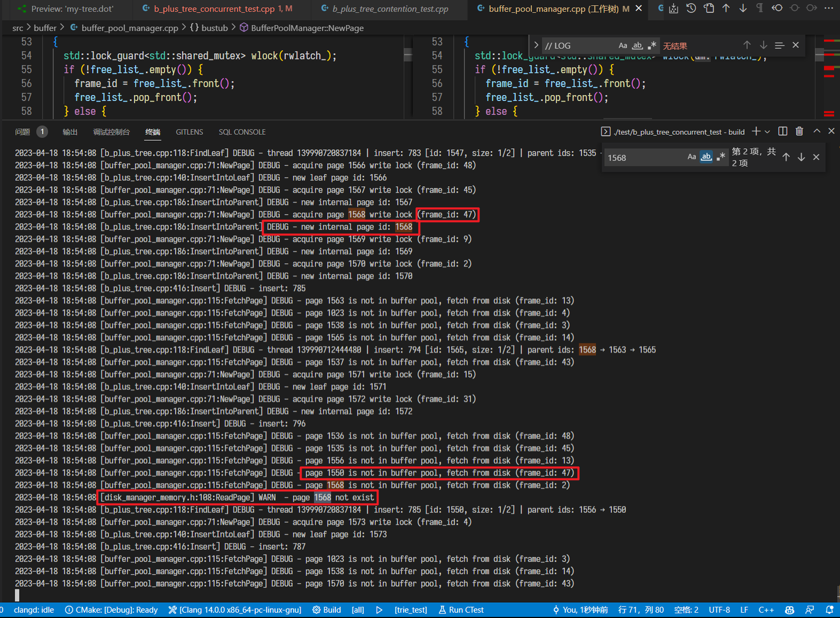Split the terminal panel
Image resolution: width=840 pixels, height=618 pixels.
(783, 131)
